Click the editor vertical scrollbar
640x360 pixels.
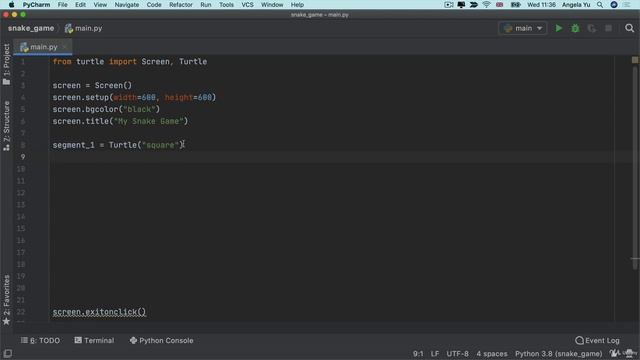[635, 167]
